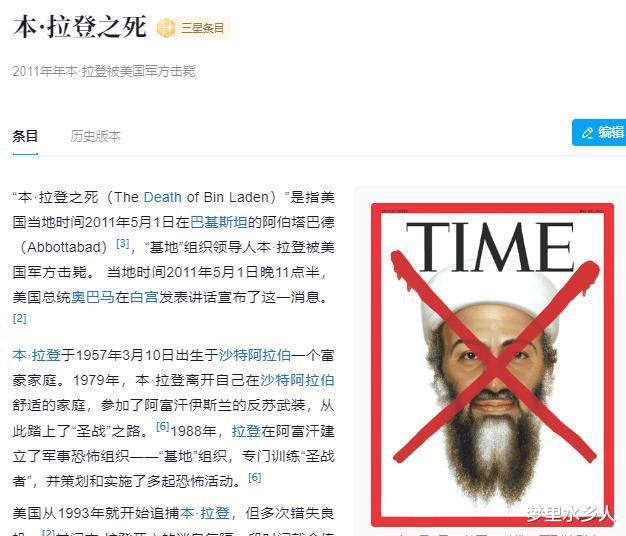Open footnote [6] after 恐怖活动
626x536 pixels.
255,477
